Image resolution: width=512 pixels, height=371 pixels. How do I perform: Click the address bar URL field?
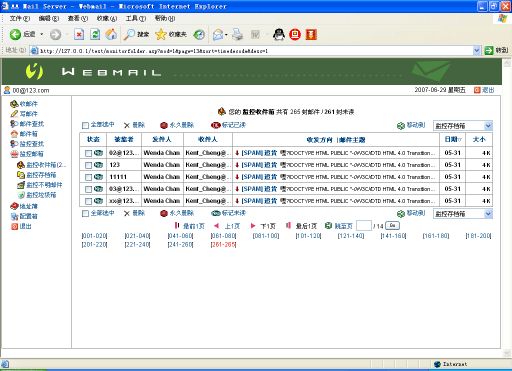pos(255,51)
